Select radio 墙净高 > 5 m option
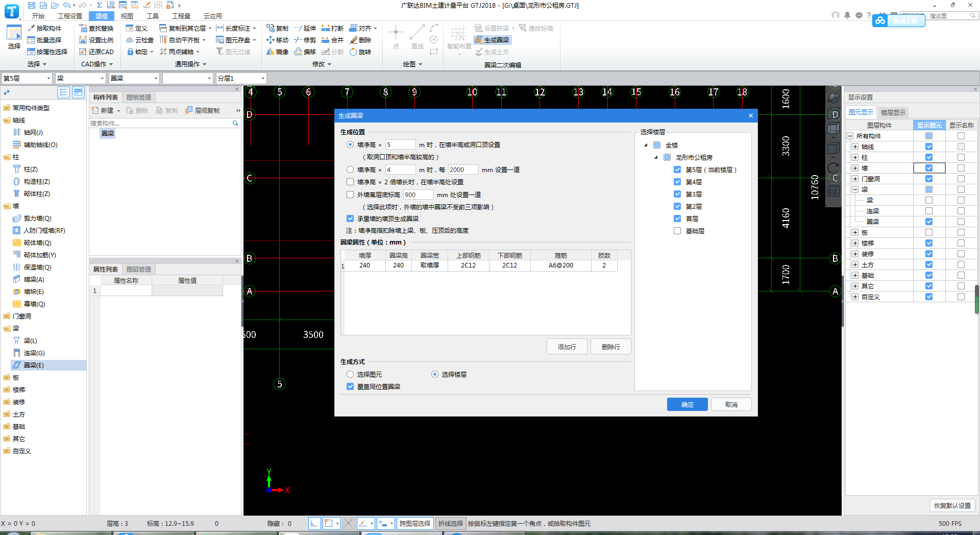Viewport: 980px width, 535px height. click(x=350, y=144)
